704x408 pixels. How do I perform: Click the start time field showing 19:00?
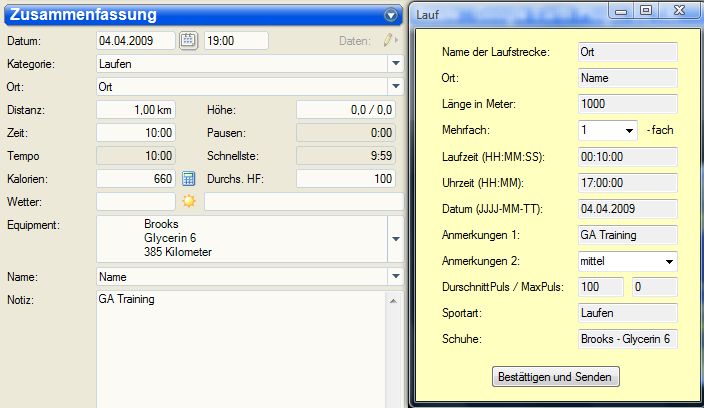236,41
